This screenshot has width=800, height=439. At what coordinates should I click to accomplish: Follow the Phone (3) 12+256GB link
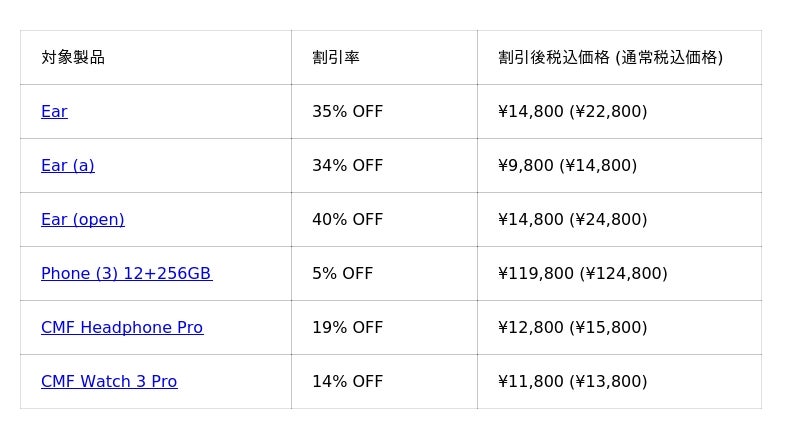pos(126,274)
